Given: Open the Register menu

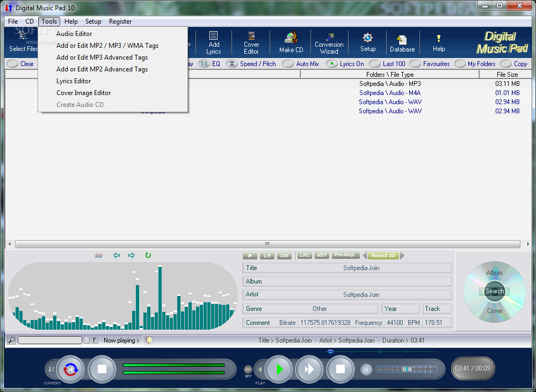Looking at the screenshot, I should pos(120,21).
